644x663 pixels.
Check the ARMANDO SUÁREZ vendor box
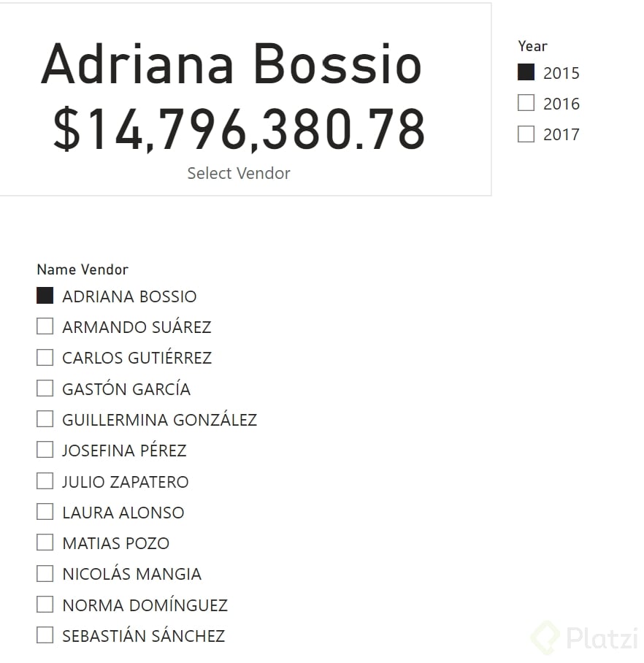point(45,326)
